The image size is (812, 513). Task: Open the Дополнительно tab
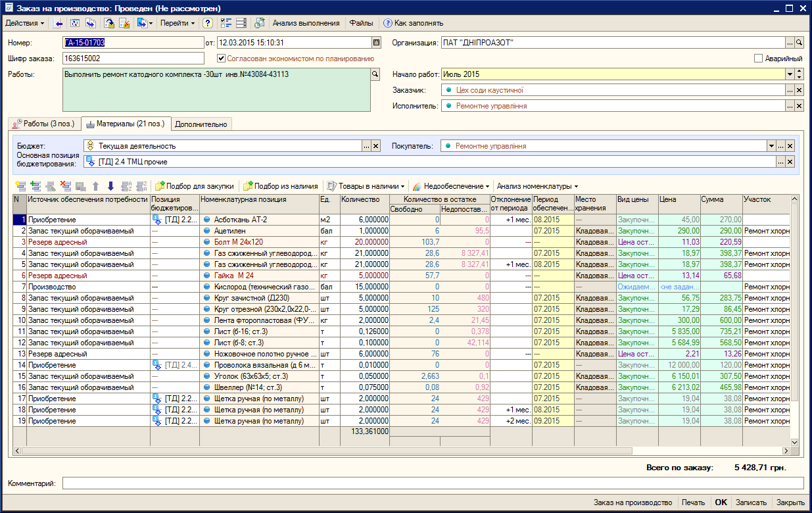[201, 124]
